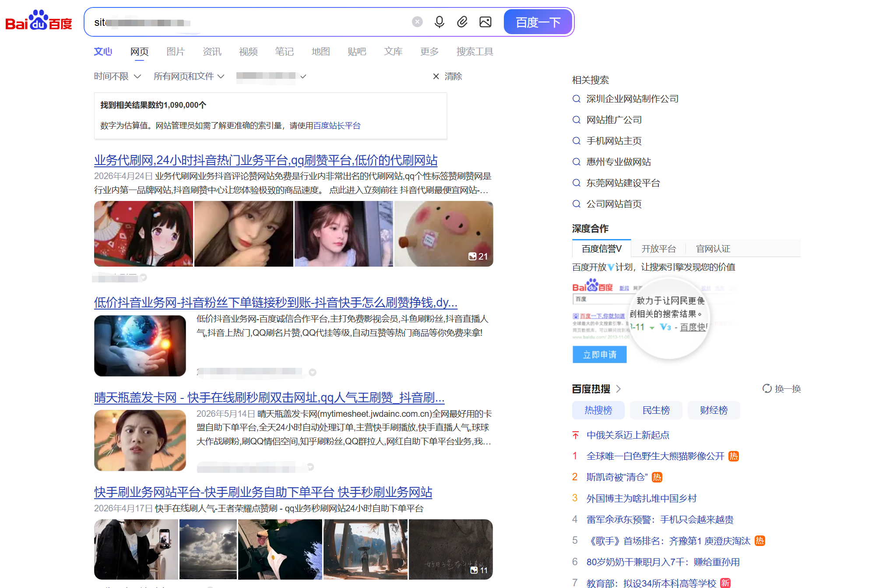This screenshot has height=588, width=879.
Task: Click the 热 badge after 《歌手》首场排名
Action: click(x=760, y=541)
